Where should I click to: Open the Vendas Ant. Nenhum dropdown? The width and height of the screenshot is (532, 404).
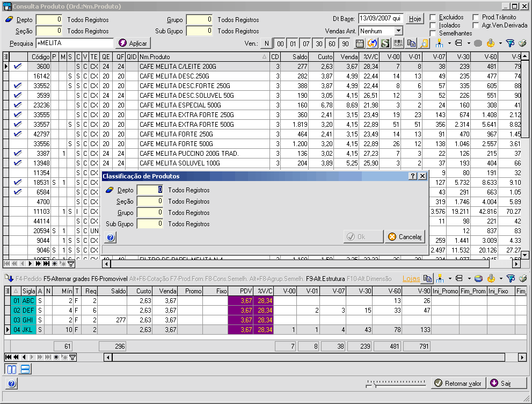tap(399, 31)
